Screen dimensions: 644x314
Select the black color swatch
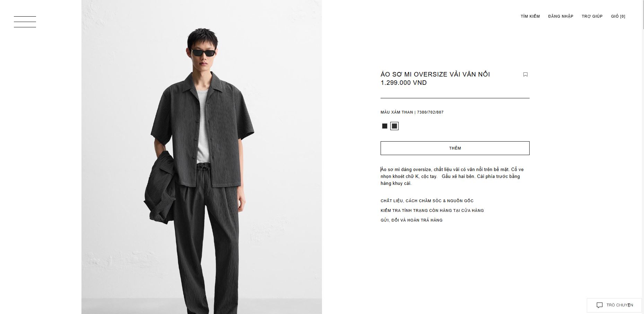pos(385,126)
